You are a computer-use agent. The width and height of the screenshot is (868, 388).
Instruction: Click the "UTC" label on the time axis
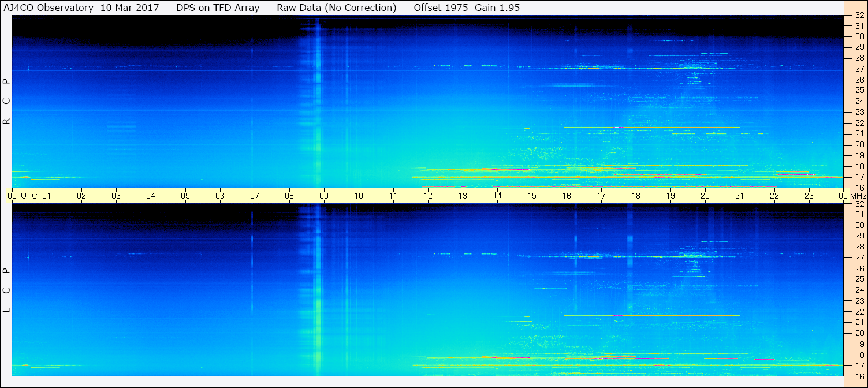29,196
